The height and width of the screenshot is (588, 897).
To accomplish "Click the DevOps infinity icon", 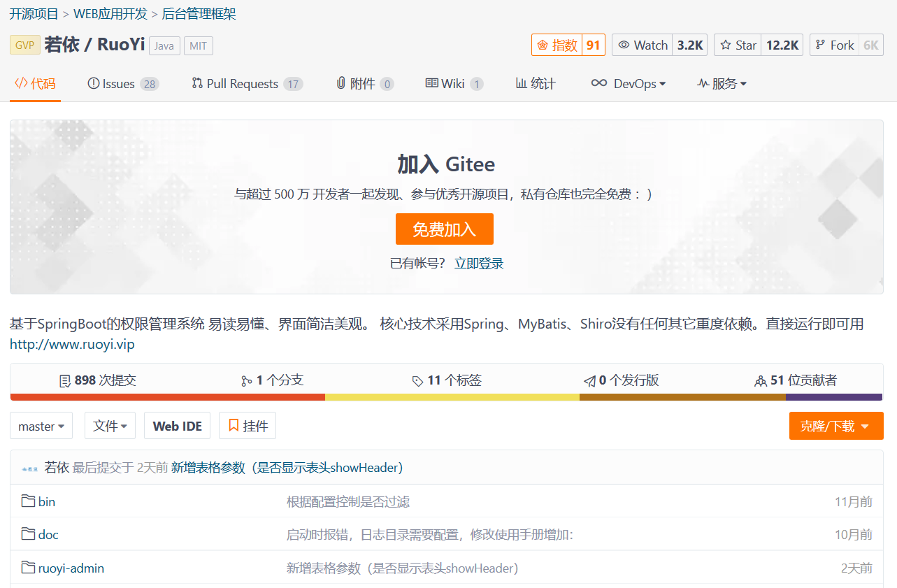I will (599, 83).
